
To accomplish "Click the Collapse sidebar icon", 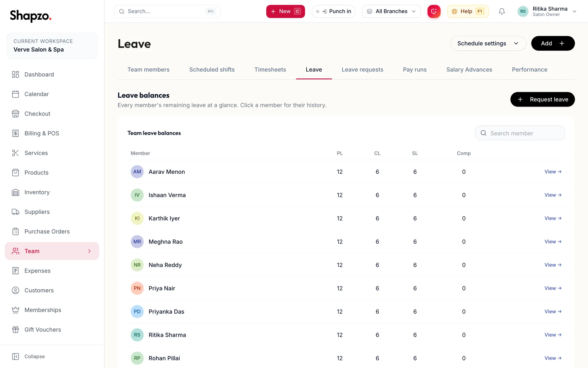I will (x=16, y=357).
